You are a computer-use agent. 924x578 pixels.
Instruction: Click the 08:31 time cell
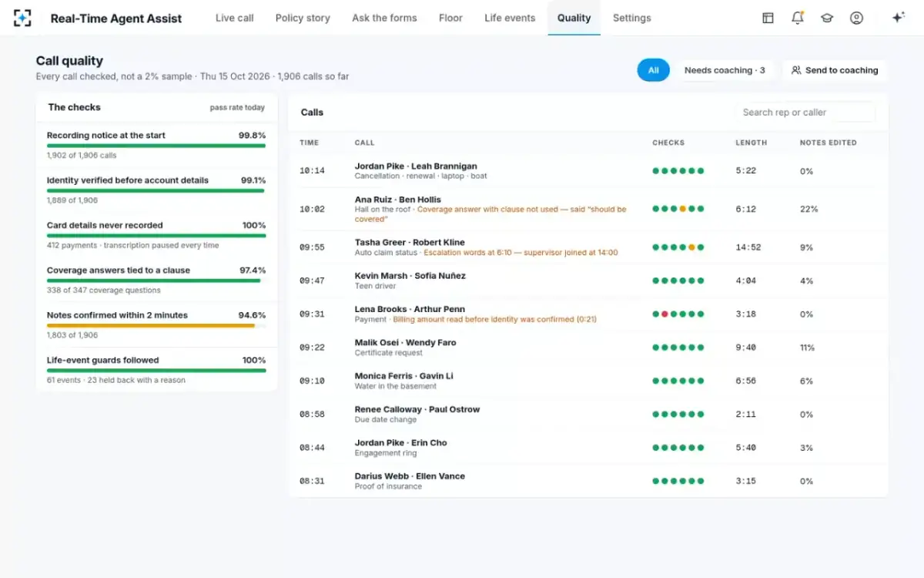coord(312,481)
